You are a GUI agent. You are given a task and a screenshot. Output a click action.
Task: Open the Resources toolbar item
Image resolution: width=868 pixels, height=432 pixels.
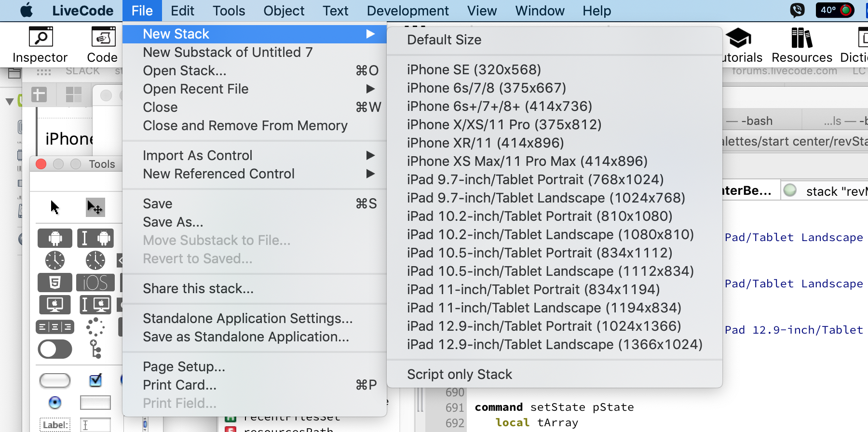802,45
